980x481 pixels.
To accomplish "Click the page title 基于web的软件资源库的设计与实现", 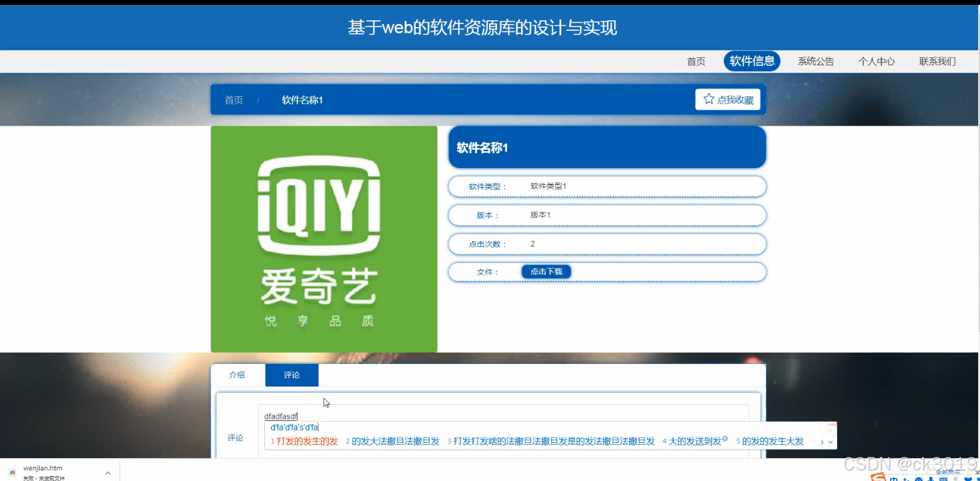I will [x=482, y=28].
